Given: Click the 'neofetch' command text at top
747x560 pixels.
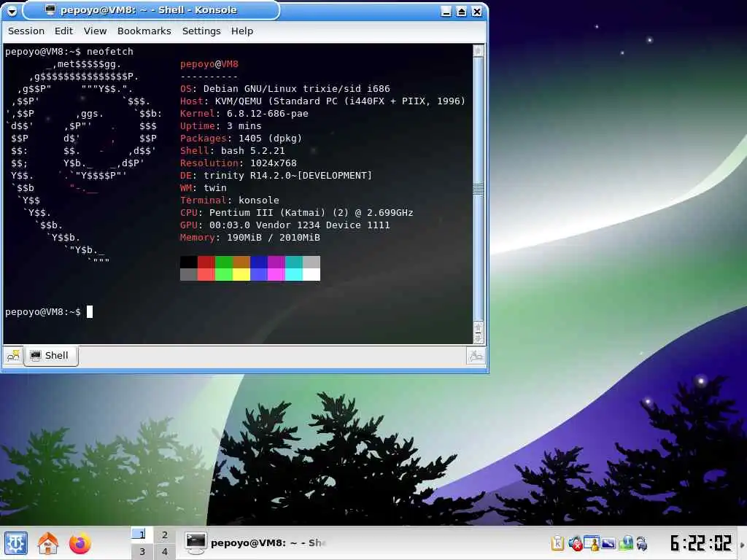Looking at the screenshot, I should coord(110,52).
